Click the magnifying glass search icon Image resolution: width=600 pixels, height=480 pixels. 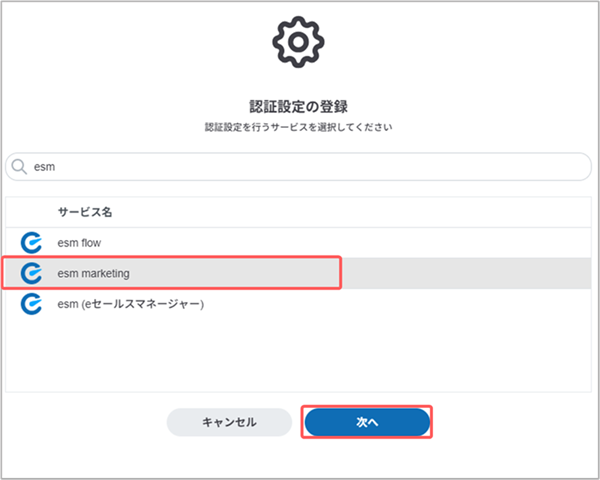(x=19, y=167)
